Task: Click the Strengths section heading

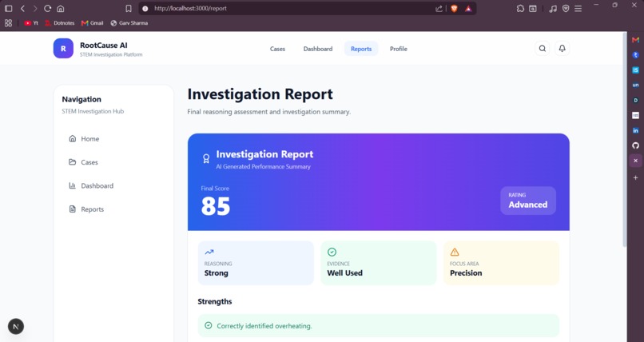Action: (x=215, y=301)
